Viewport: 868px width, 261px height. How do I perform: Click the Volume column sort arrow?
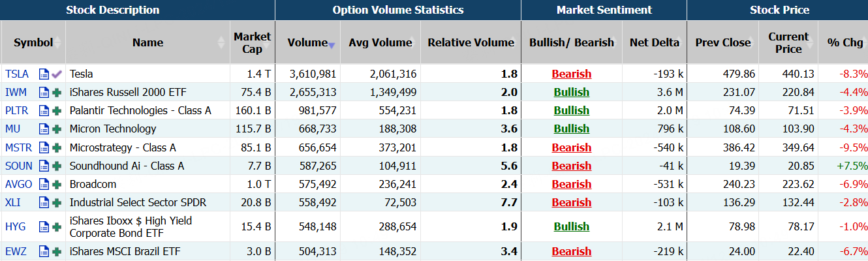[332, 45]
